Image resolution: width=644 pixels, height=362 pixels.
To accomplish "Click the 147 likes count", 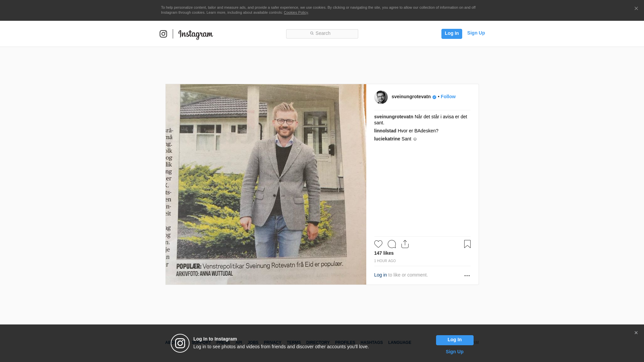I will pos(384,253).
